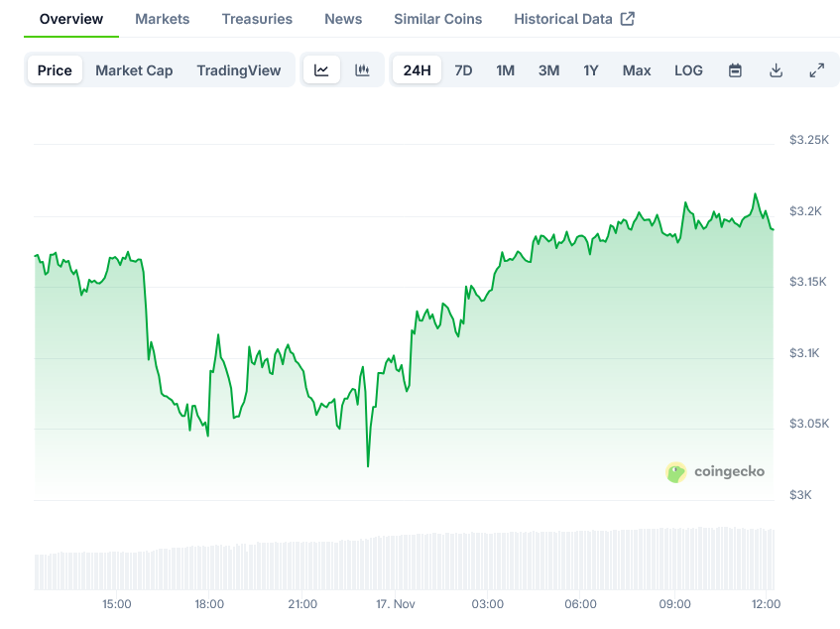This screenshot has width=840, height=629.
Task: Choose the 1M time range
Action: (506, 69)
